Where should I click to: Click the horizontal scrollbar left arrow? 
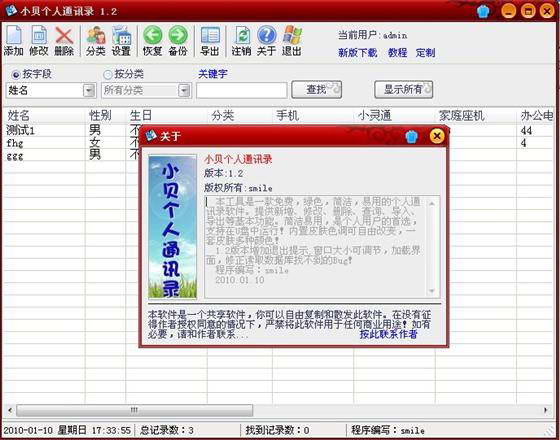[x=10, y=410]
